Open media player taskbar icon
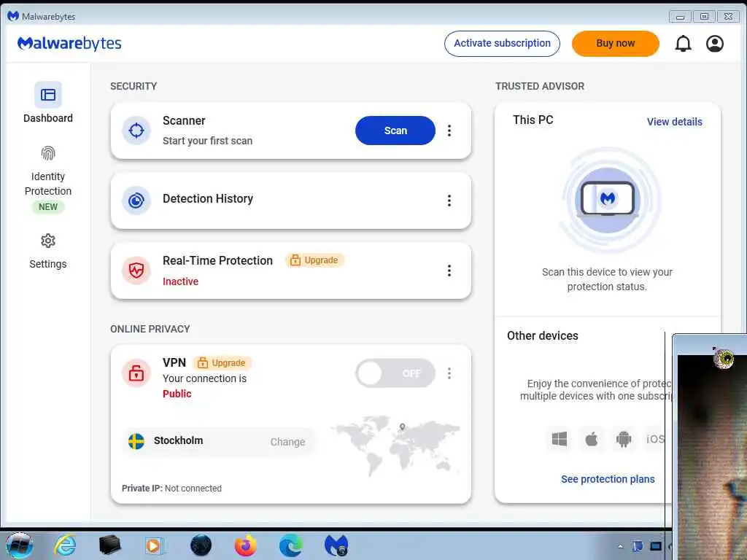This screenshot has height=560, width=747. pos(154,545)
